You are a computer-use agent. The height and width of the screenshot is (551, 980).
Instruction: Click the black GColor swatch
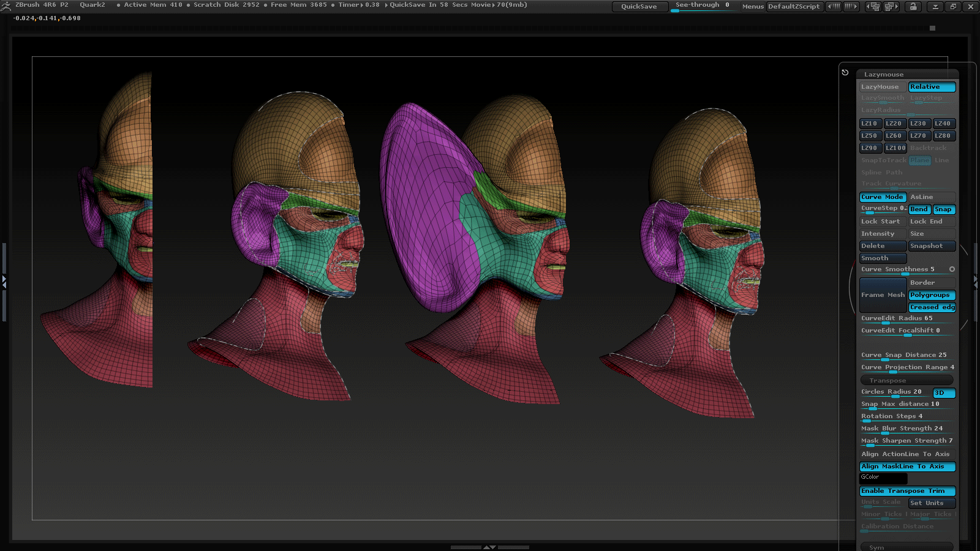[883, 478]
